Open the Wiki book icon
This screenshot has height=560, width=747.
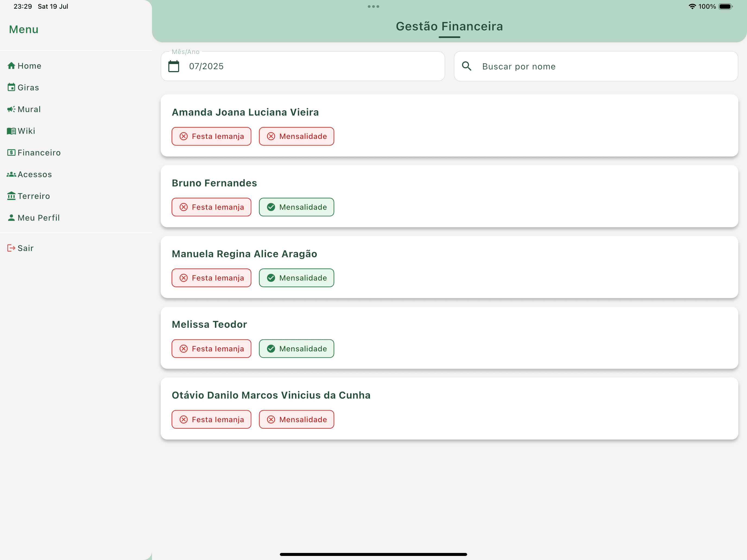coord(11,131)
